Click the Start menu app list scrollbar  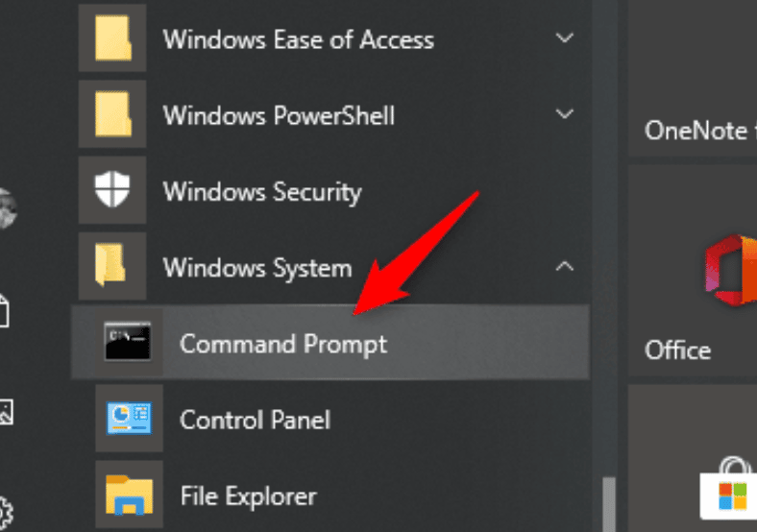(609, 504)
